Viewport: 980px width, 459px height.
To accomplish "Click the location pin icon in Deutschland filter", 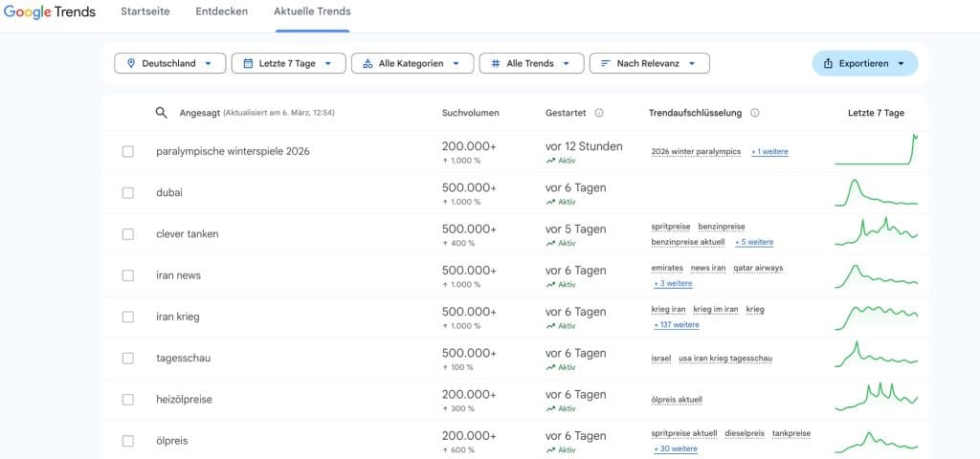I will (x=132, y=63).
